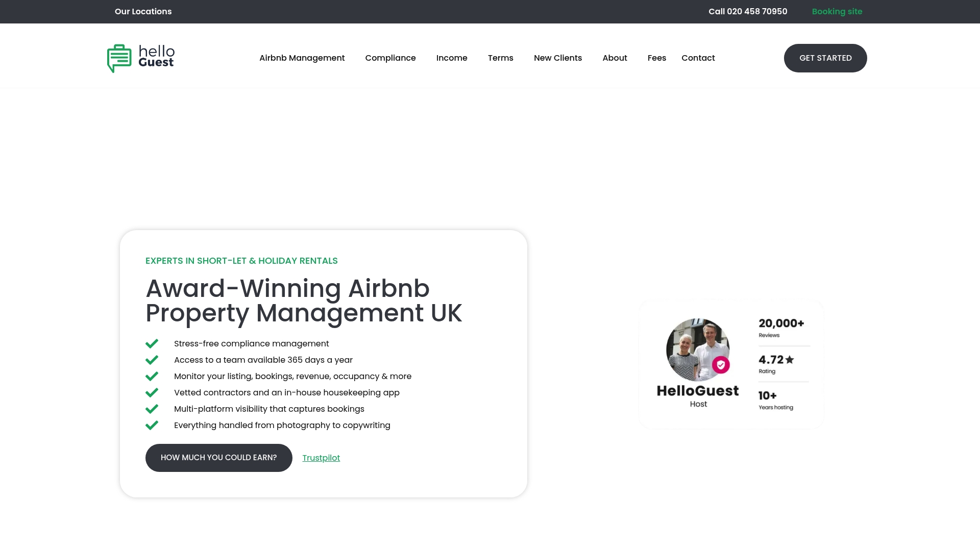Open the Our Locations link
The width and height of the screenshot is (980, 551).
[143, 12]
